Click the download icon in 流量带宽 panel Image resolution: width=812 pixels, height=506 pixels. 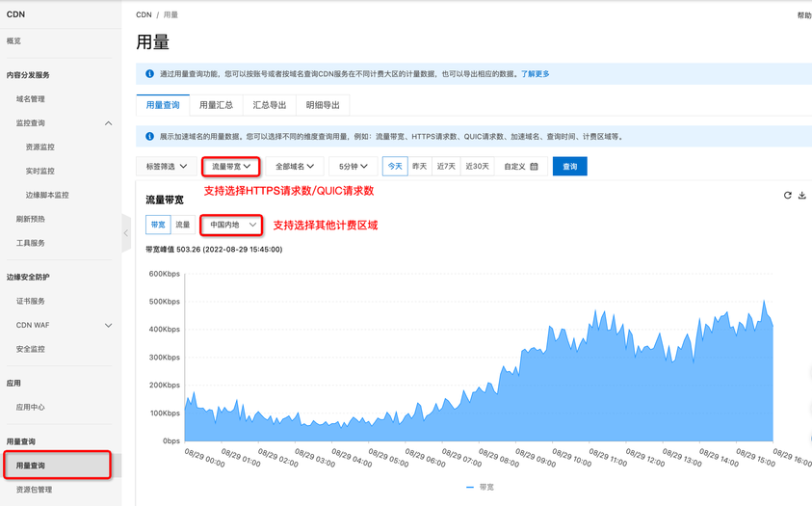point(801,196)
